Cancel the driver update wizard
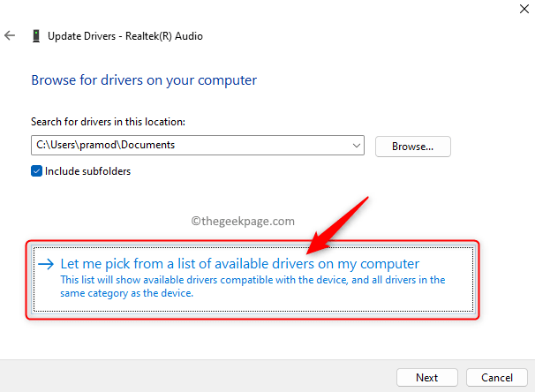 point(495,377)
